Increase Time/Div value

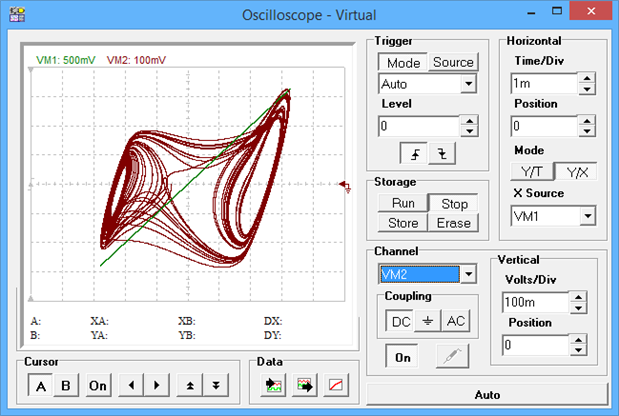(x=587, y=79)
